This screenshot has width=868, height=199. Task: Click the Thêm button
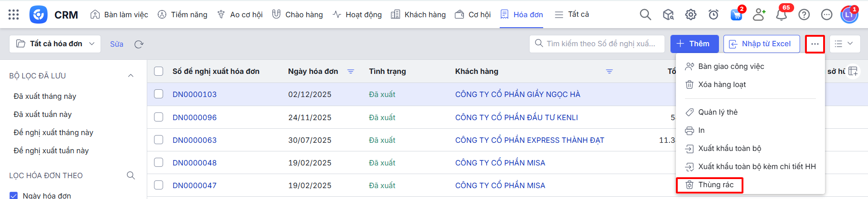[x=694, y=44]
